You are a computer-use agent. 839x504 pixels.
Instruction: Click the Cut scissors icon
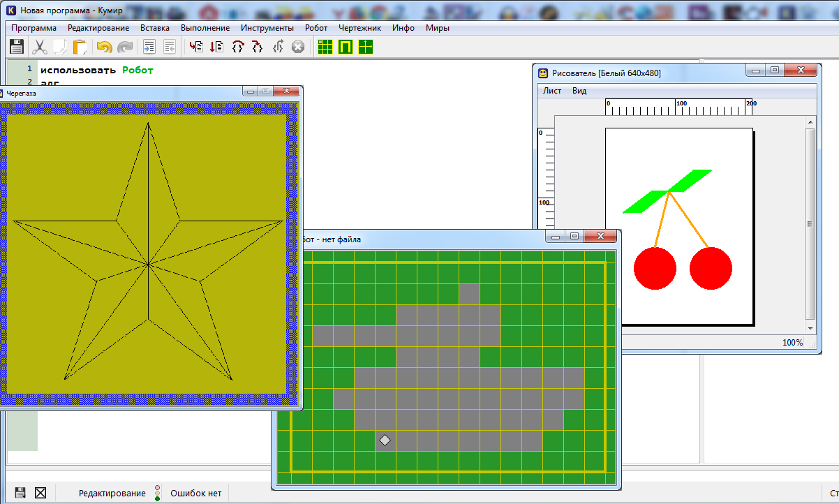click(x=40, y=47)
